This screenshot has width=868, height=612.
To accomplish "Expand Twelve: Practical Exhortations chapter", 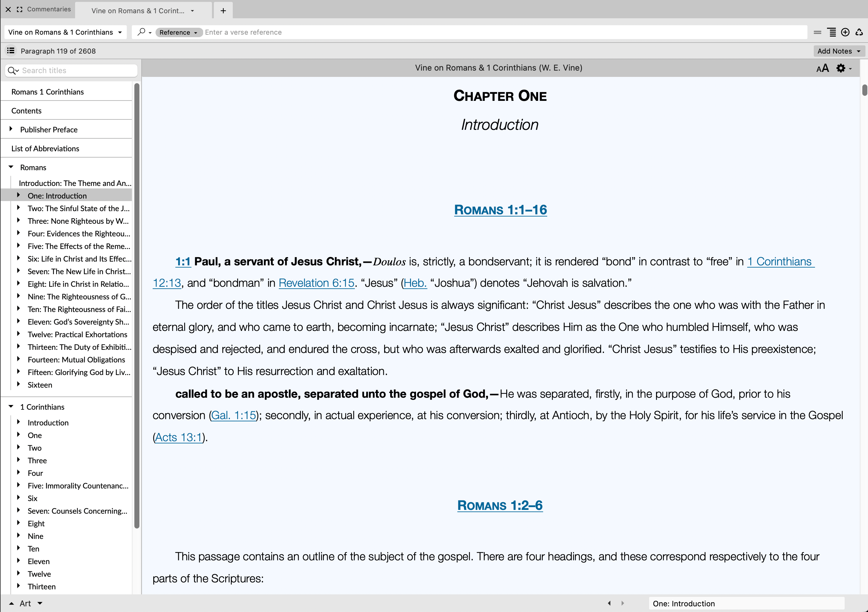I will coord(18,334).
